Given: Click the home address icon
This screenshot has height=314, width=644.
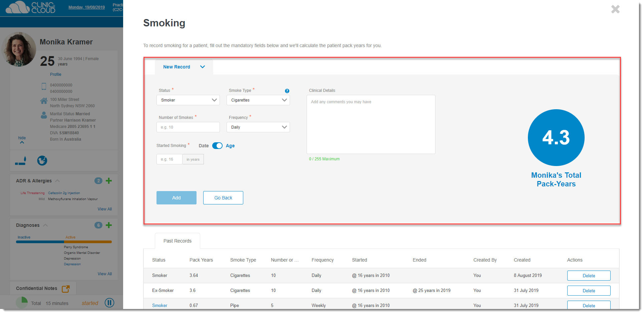Looking at the screenshot, I should coord(44,101).
